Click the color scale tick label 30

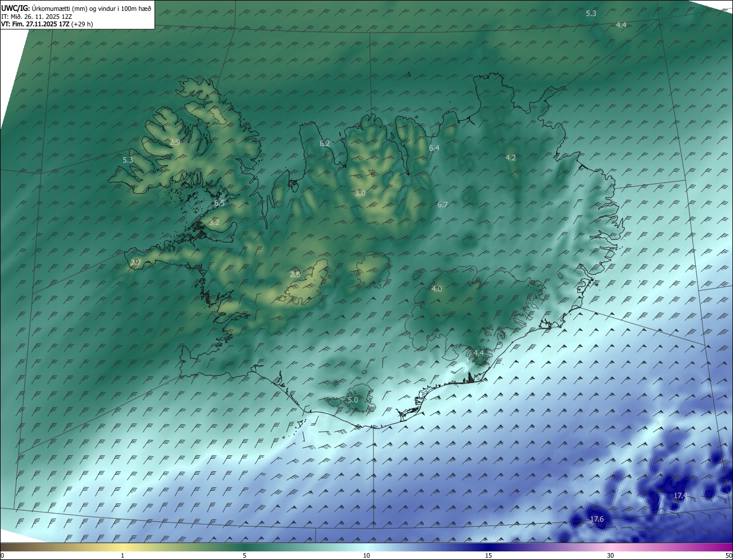pyautogui.click(x=610, y=555)
